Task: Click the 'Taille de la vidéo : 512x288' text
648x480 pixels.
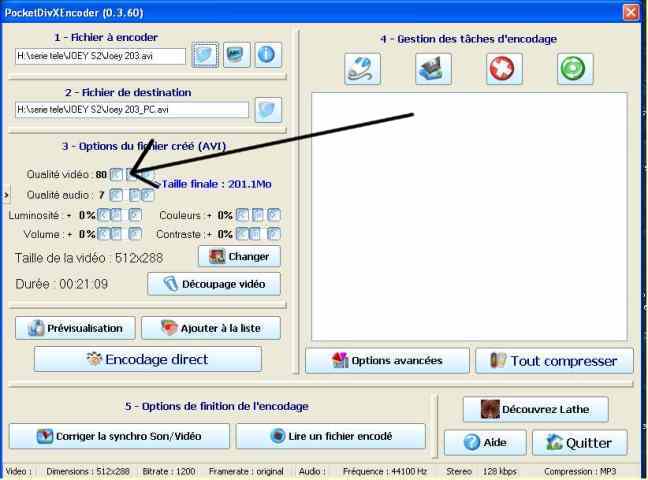Action: [x=89, y=258]
